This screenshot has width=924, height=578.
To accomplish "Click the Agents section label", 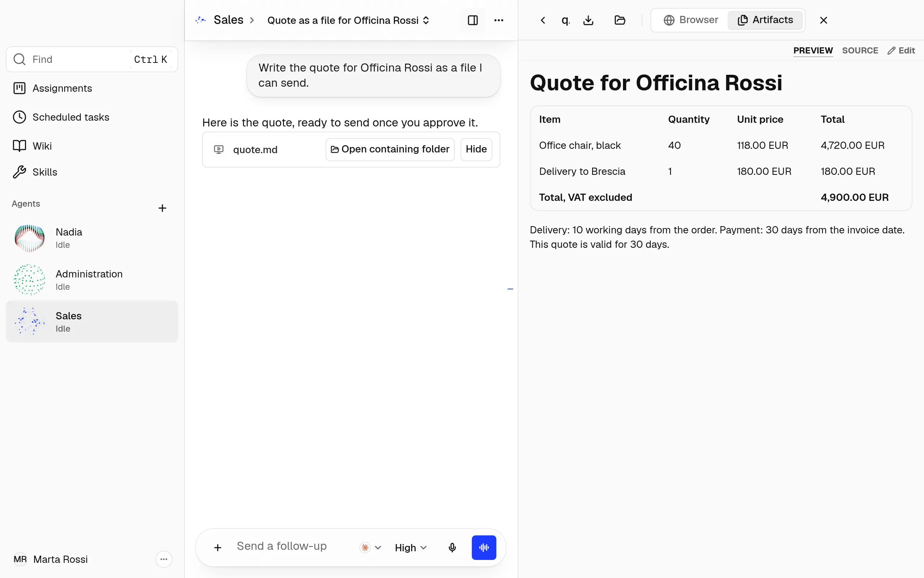I will coord(26,203).
